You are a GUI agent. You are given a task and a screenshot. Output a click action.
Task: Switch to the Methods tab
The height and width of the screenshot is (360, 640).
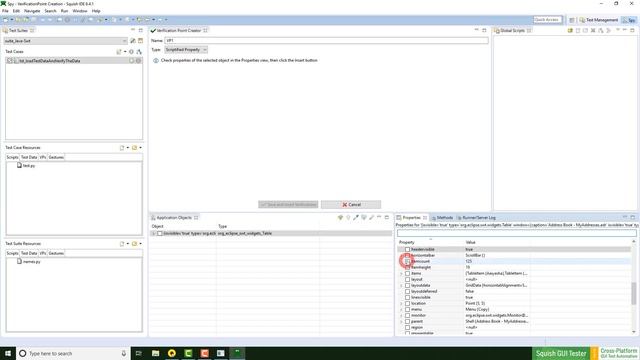(x=442, y=218)
